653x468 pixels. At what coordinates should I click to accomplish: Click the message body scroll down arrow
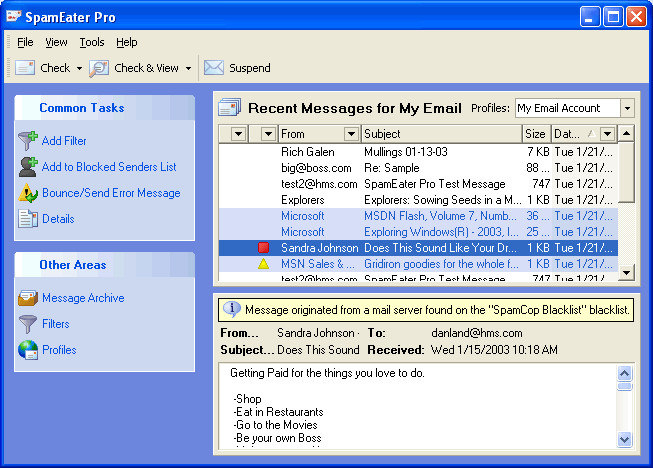[624, 439]
